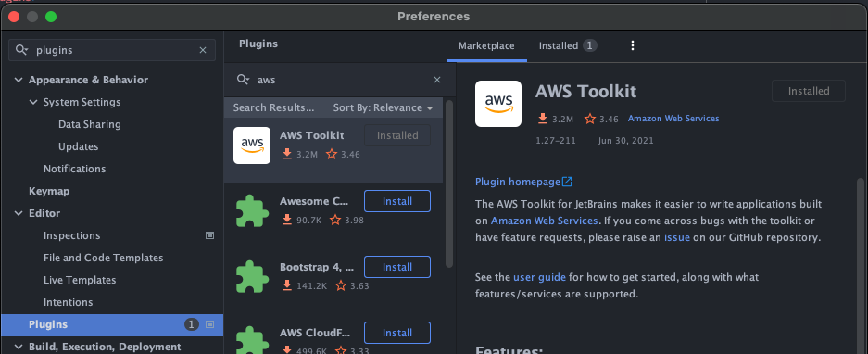Screen dimensions: 868x354
Task: Clear the 'aws' plugin search query
Action: coord(436,80)
